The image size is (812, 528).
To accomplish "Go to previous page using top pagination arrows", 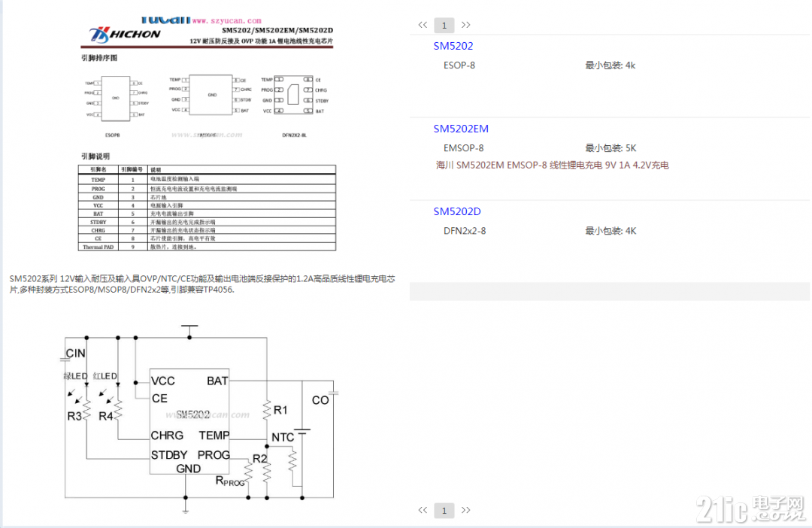I will [x=423, y=25].
